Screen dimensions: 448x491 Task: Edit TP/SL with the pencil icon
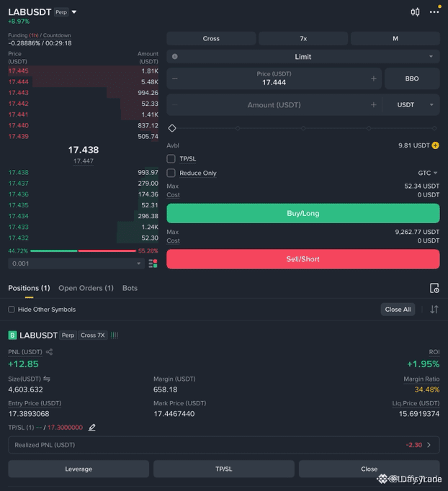click(91, 428)
